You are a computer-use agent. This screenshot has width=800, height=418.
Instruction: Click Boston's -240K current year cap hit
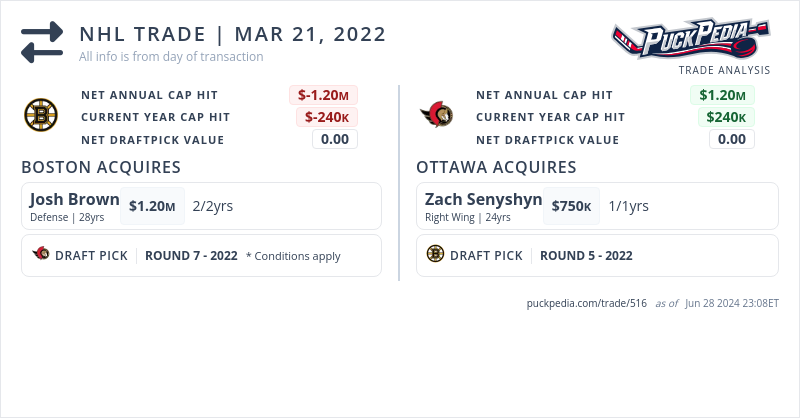pos(326,117)
